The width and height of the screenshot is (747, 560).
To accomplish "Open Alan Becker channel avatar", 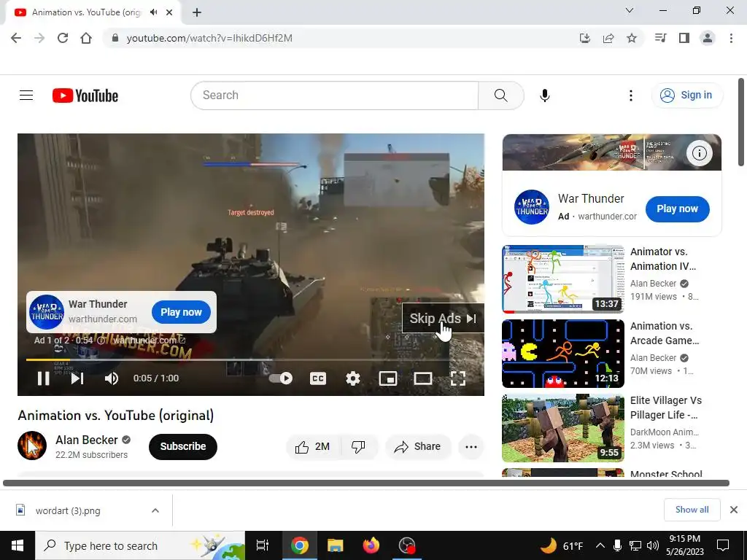I will pyautogui.click(x=32, y=446).
